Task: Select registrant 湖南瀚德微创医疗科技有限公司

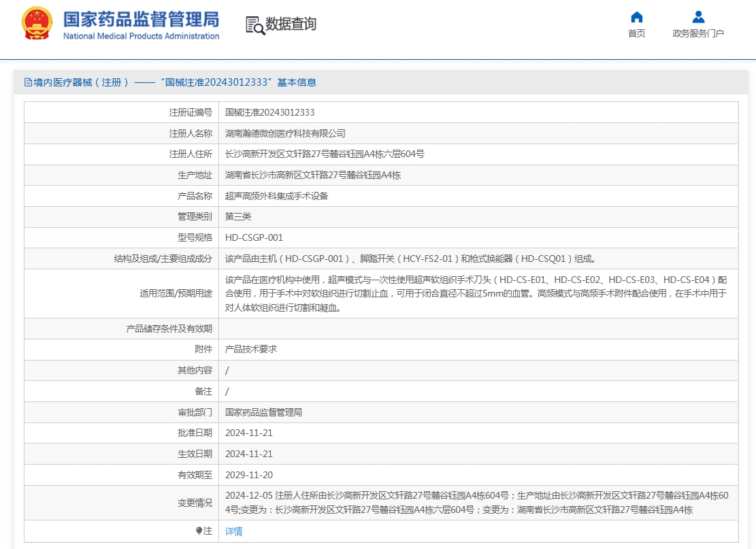Action: (x=285, y=133)
